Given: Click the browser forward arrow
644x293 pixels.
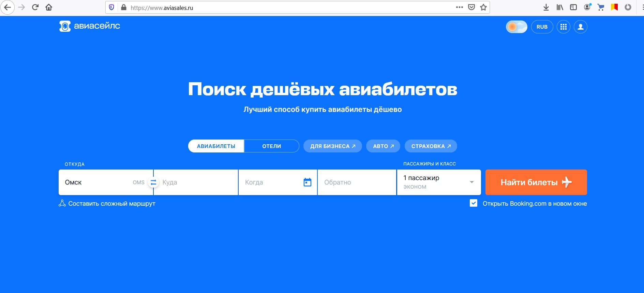Looking at the screenshot, I should 21,7.
